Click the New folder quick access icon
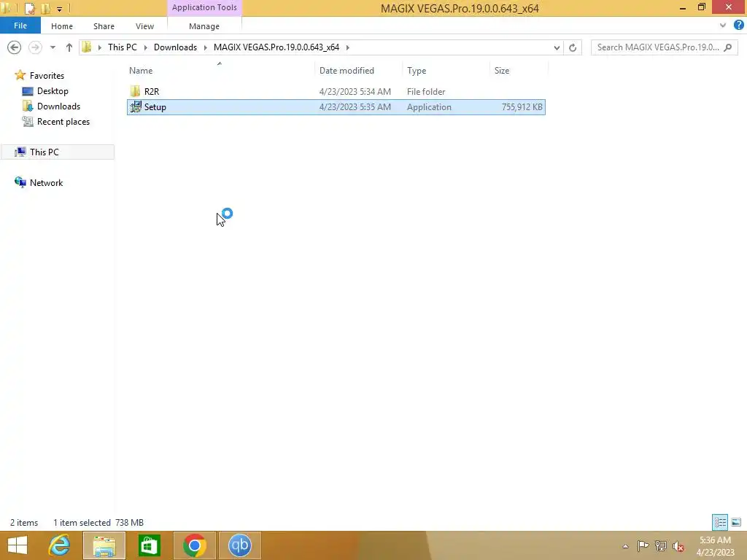 click(x=46, y=8)
